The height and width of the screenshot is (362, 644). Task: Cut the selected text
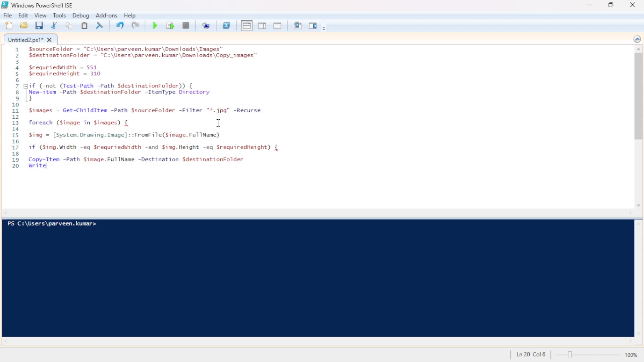pos(54,25)
